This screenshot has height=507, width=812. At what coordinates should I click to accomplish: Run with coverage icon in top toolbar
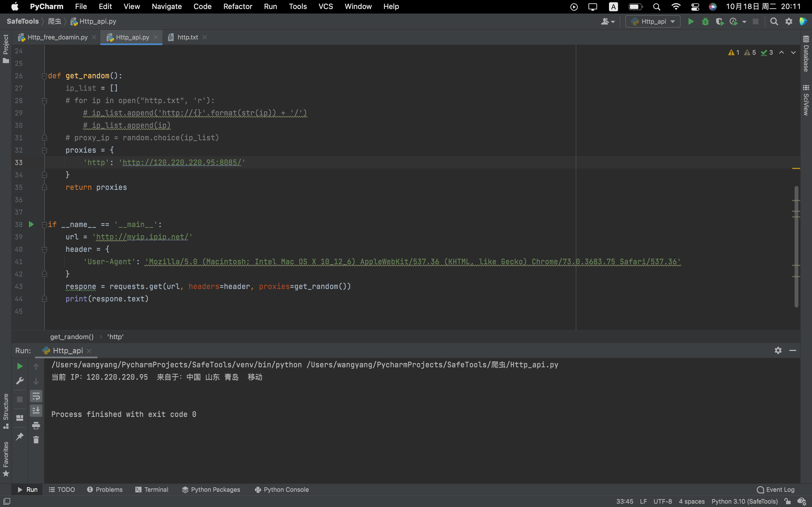click(719, 21)
